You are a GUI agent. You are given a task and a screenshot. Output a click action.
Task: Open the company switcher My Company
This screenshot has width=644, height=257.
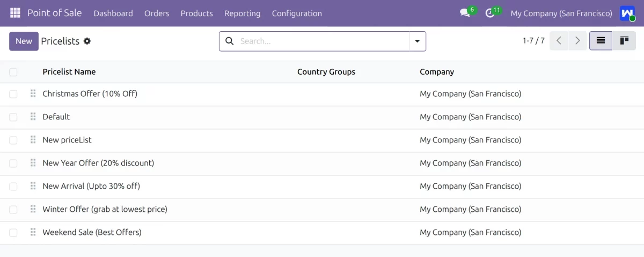(x=561, y=13)
